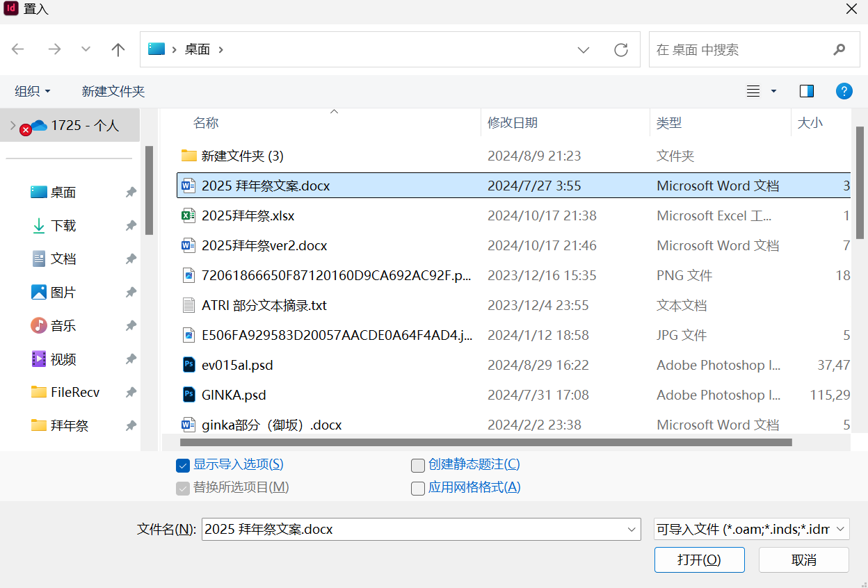Screen dimensions: 868x588
Task: Toggle the preview pane icon
Action: 807,91
